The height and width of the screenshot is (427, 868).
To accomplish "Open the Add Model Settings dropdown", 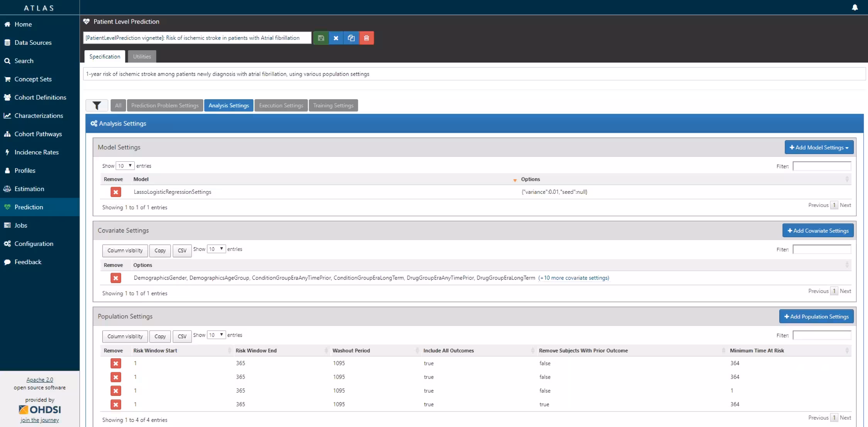I will [x=819, y=147].
